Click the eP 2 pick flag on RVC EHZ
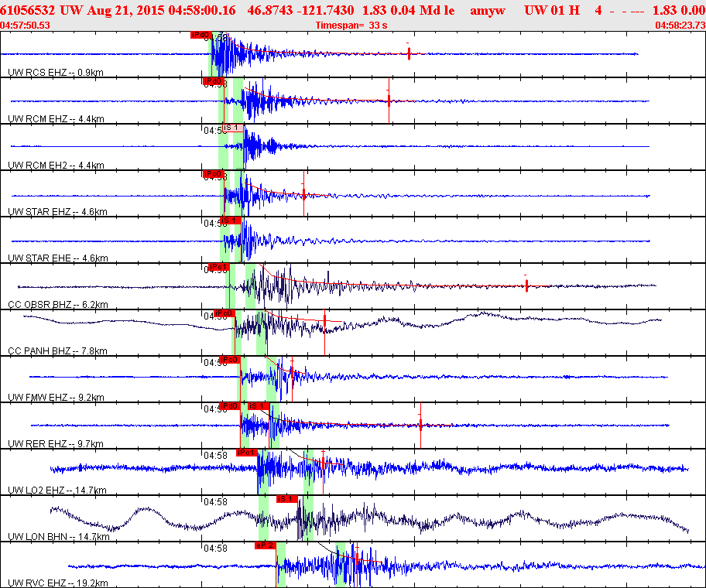This screenshot has height=588, width=706. tap(266, 545)
